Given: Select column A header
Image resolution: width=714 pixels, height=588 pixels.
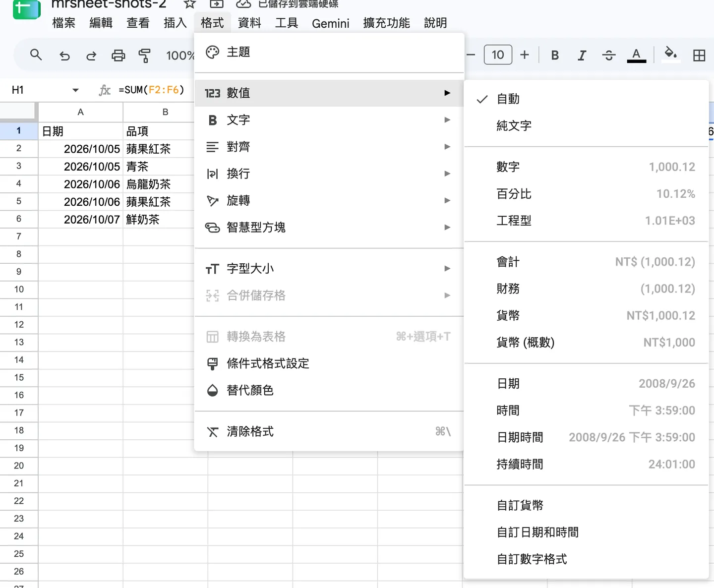Looking at the screenshot, I should click(x=80, y=112).
